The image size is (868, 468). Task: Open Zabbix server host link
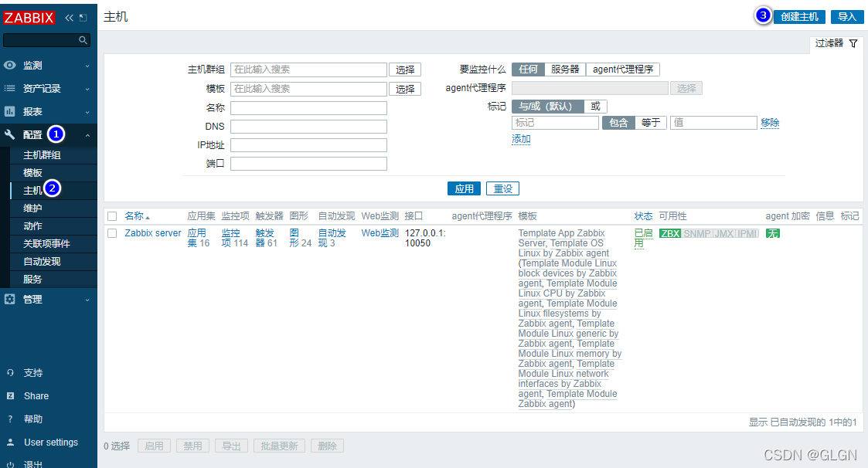[x=153, y=233]
